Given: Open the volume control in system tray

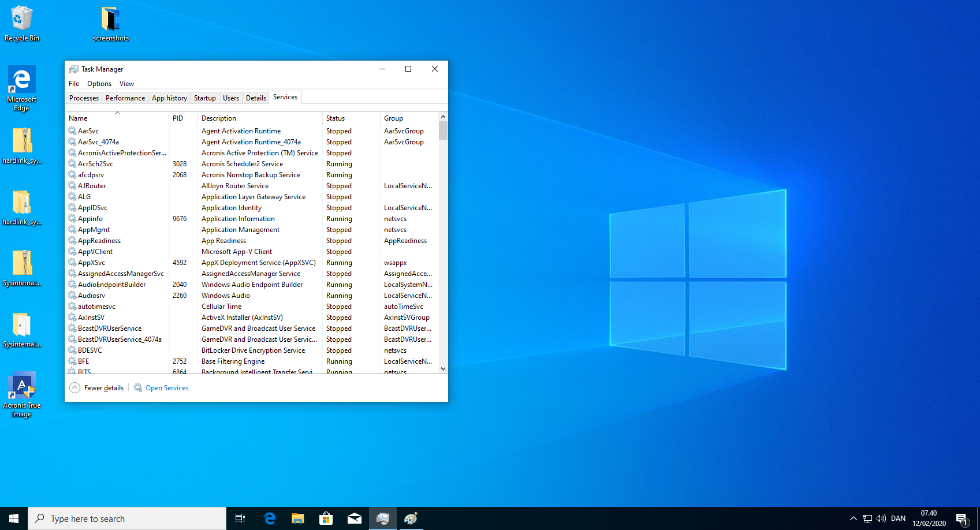Looking at the screenshot, I should click(x=881, y=518).
